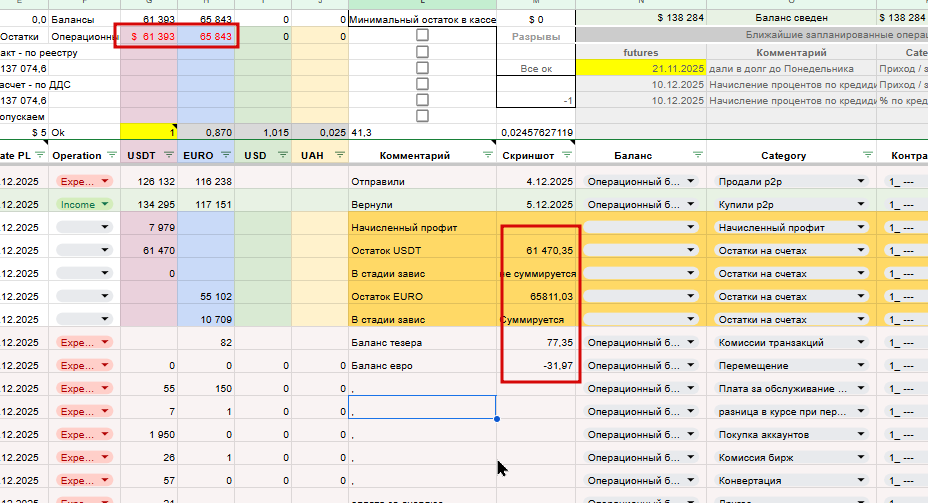
Task: Open the filter on the Комментарий column
Action: tap(488, 155)
